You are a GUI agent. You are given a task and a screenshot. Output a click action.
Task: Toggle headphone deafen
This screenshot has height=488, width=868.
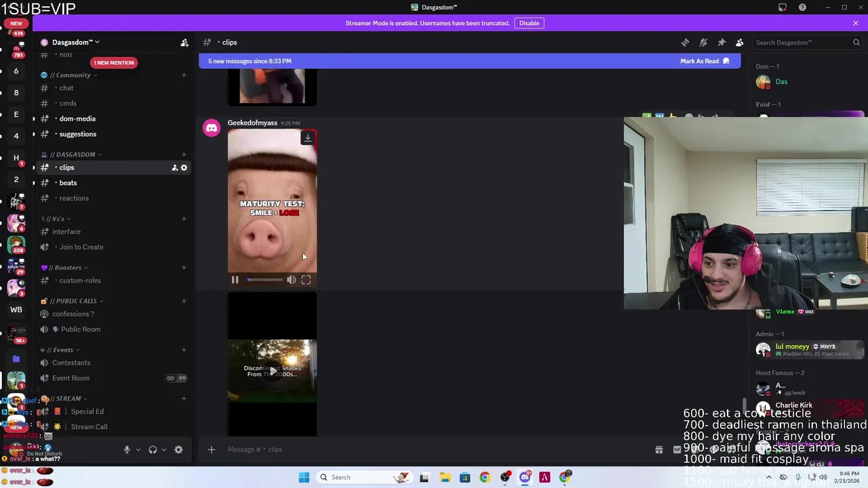153,449
